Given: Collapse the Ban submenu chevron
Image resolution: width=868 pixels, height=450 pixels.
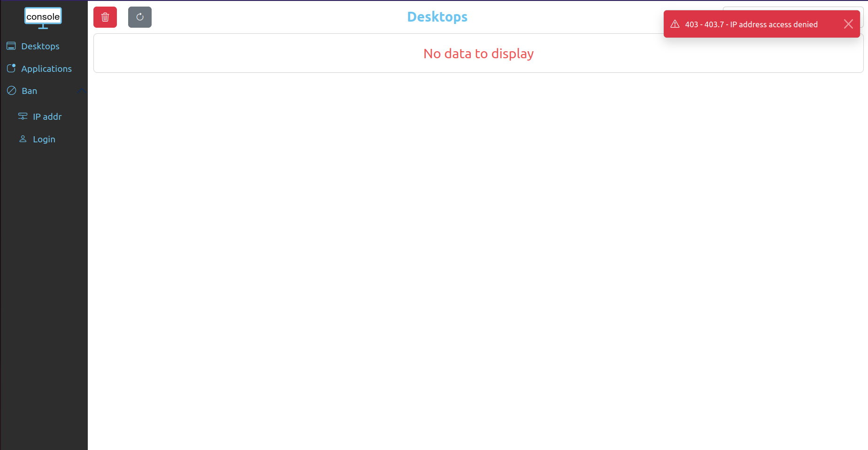Looking at the screenshot, I should 82,90.
